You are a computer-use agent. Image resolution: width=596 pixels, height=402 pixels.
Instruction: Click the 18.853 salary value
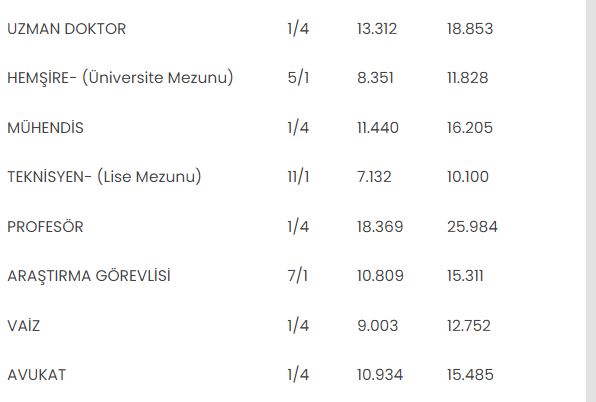tap(470, 29)
